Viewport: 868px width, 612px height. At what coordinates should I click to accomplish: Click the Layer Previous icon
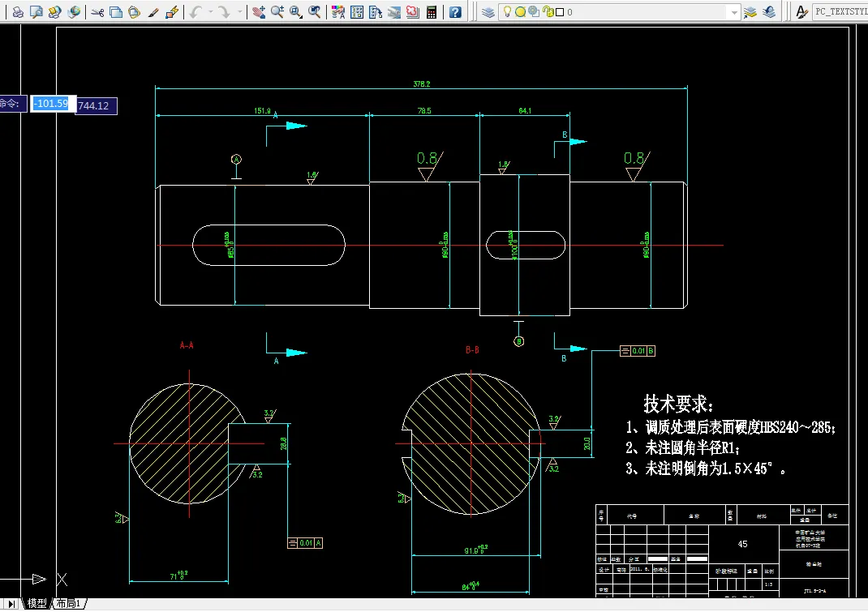pos(769,11)
